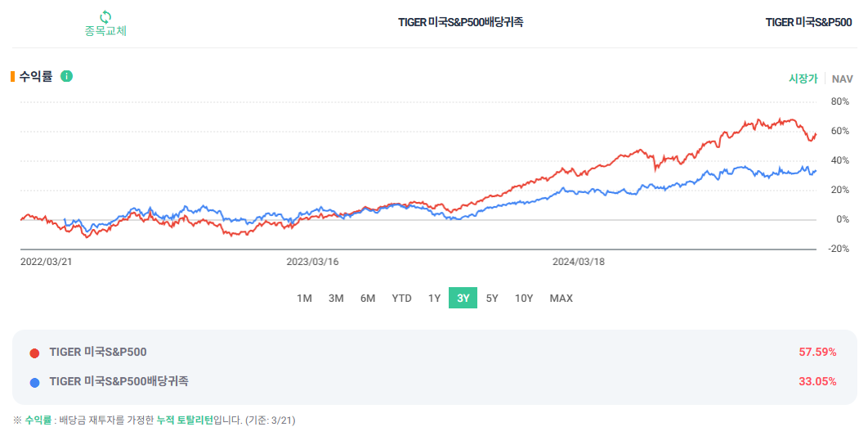This screenshot has width=868, height=436.
Task: Click the 57.59% return value
Action: (x=817, y=352)
